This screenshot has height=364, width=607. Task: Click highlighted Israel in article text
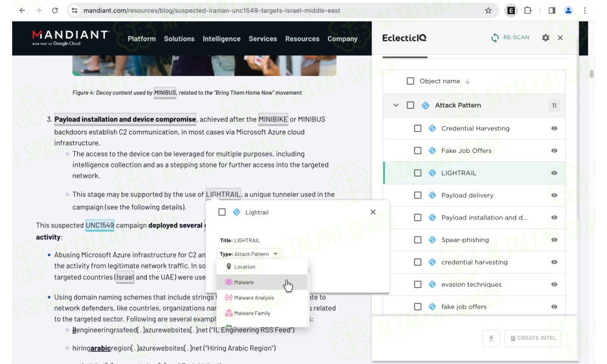pyautogui.click(x=125, y=277)
